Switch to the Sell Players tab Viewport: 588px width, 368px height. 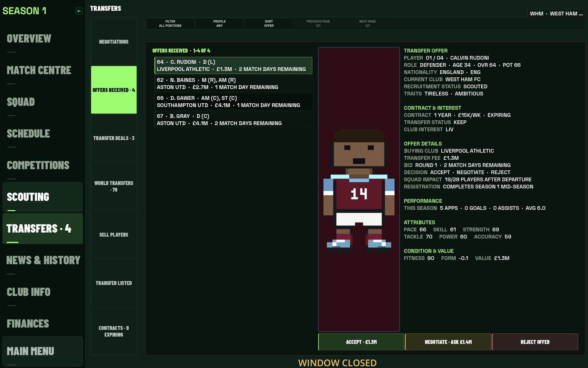point(114,235)
